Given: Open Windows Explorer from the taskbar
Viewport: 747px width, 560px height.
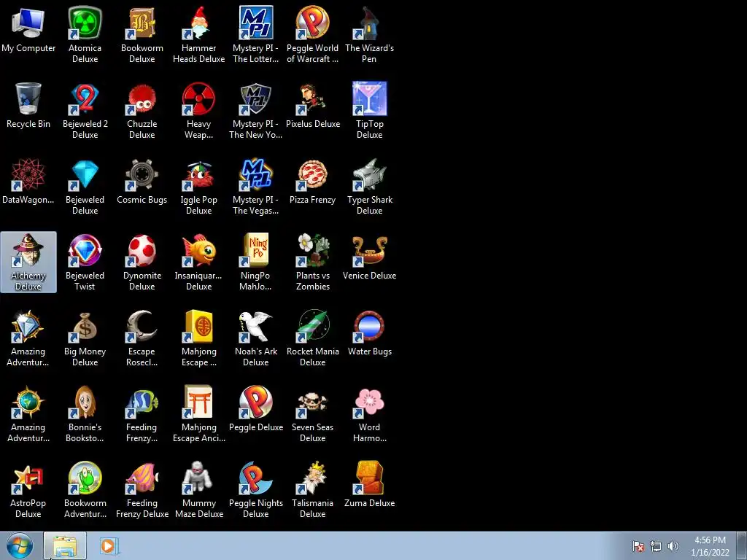Looking at the screenshot, I should coord(65,545).
